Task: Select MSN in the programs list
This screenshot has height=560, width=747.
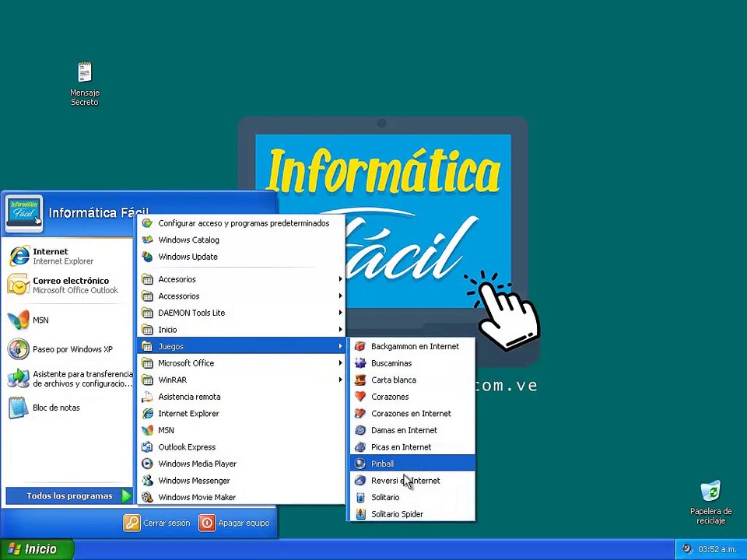Action: (241, 430)
